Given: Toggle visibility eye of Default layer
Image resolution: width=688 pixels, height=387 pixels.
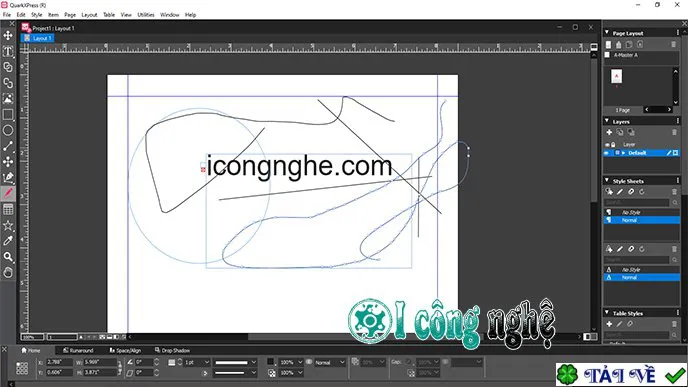Looking at the screenshot, I should click(607, 153).
